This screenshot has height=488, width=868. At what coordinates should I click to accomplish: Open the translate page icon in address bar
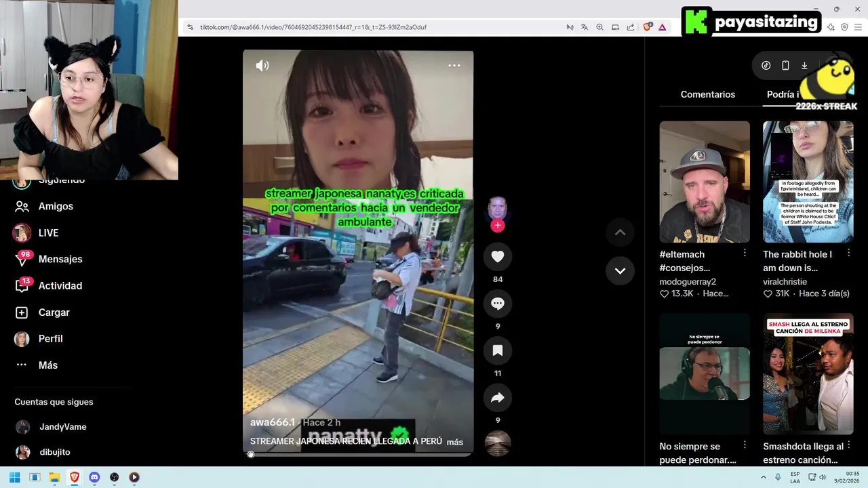tap(585, 27)
